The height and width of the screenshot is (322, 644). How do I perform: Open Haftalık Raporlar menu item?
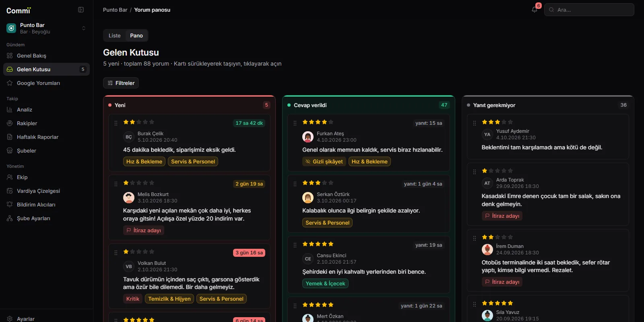46,137
